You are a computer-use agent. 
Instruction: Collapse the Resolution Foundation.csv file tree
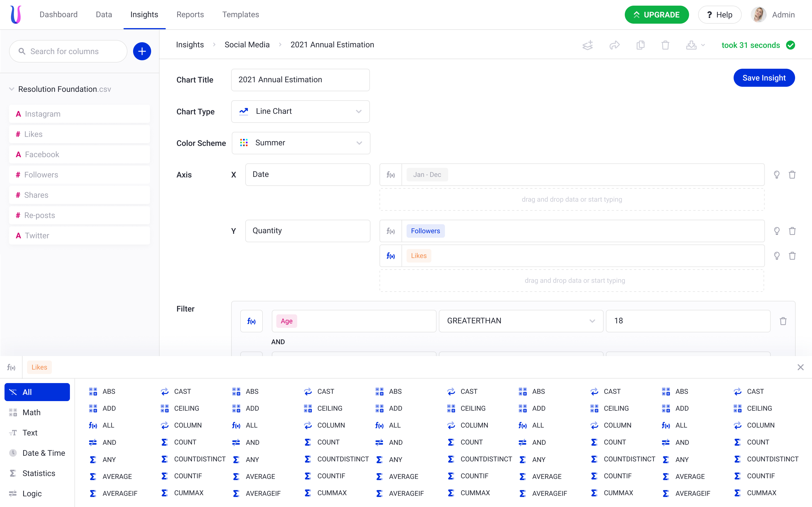tap(12, 89)
